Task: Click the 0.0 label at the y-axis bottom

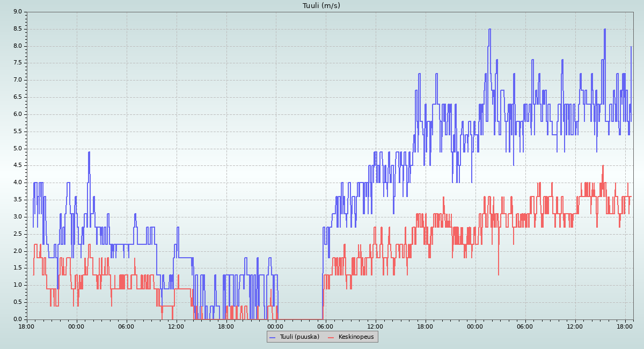Action: pyautogui.click(x=18, y=319)
